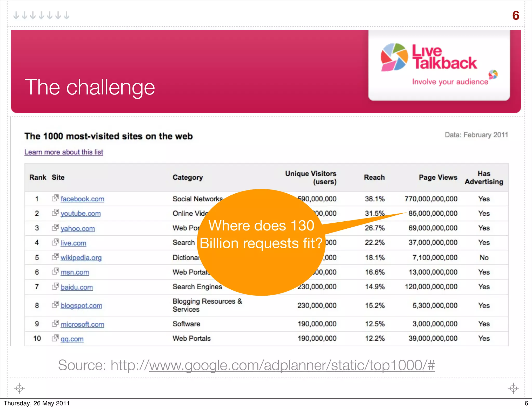Viewport: 532px width, 409px height.
Task: Click 'The 1000 most-visited sites on the web' heading
Action: 109,136
